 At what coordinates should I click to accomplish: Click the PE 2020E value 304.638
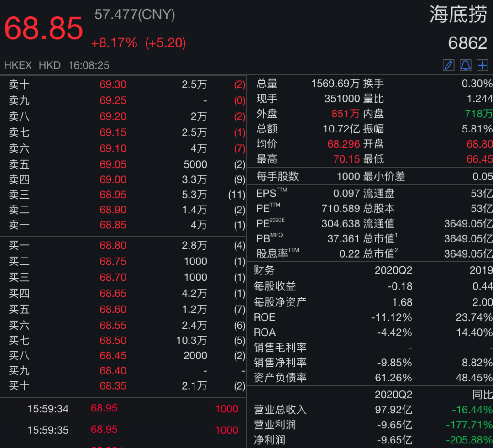[341, 224]
